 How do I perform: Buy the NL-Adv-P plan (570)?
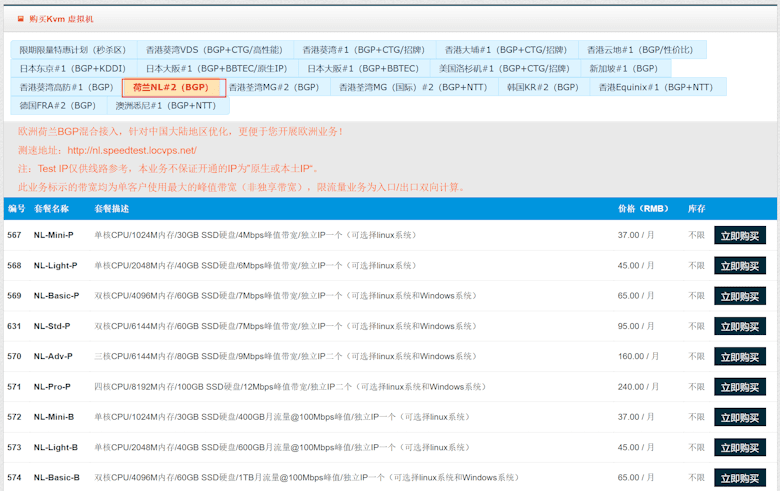click(x=740, y=357)
